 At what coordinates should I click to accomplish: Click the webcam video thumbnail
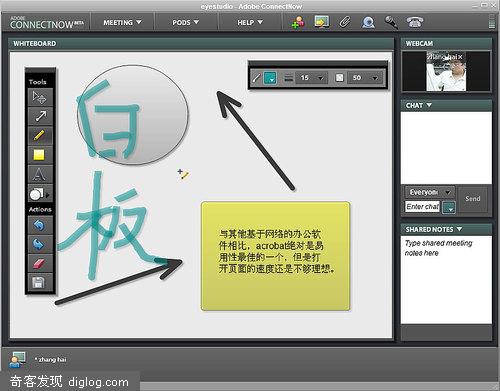tap(446, 71)
